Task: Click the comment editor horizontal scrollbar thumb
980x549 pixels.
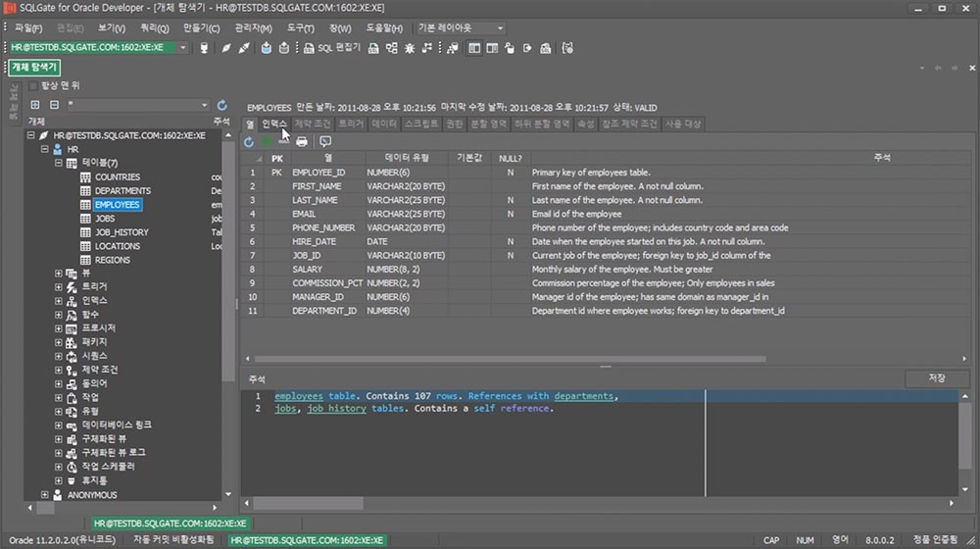Action: [308, 503]
